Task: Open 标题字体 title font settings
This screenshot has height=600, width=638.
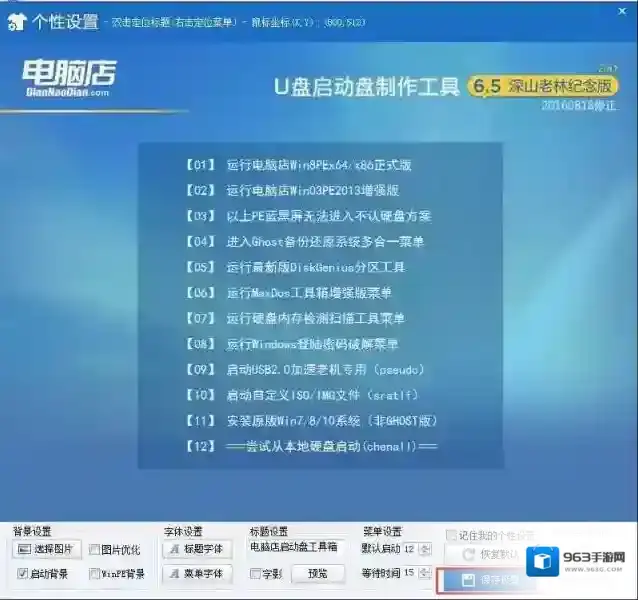Action: tap(196, 549)
